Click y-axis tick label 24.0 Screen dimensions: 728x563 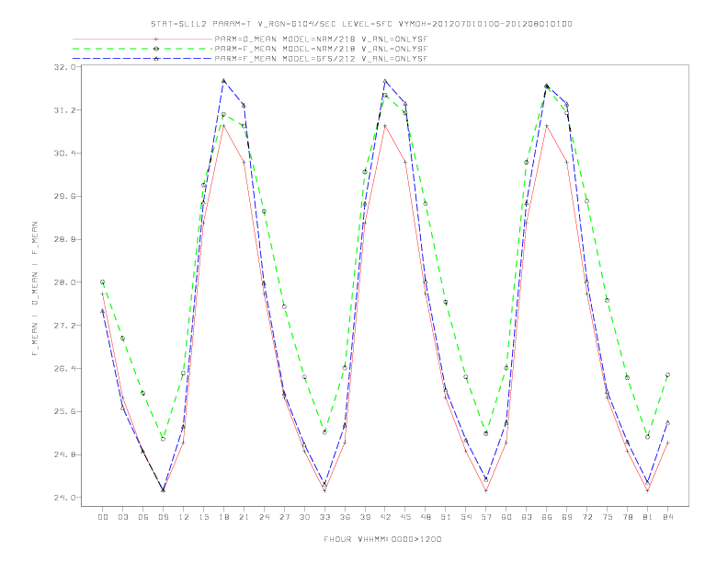64,498
